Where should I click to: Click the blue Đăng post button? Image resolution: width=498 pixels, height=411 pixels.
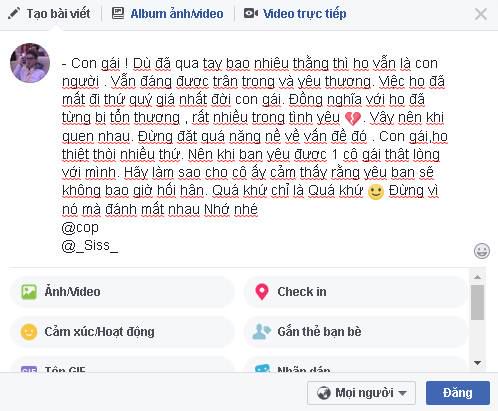[x=458, y=393]
